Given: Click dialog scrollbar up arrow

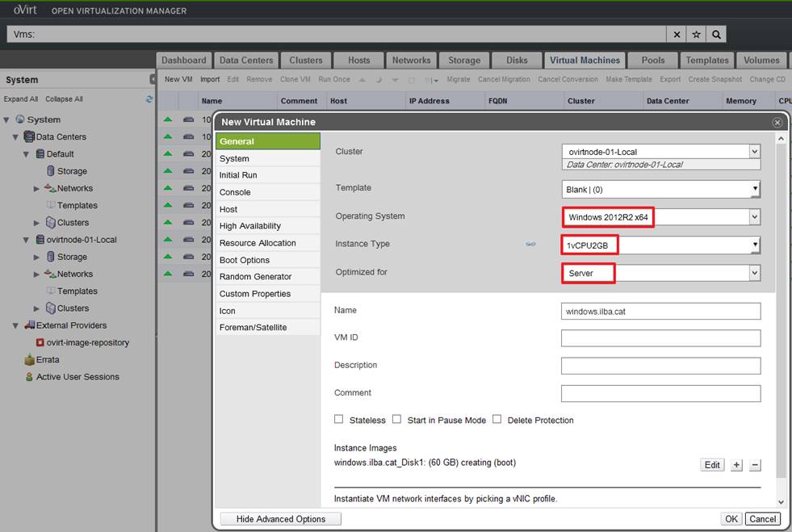Looking at the screenshot, I should pos(781,138).
